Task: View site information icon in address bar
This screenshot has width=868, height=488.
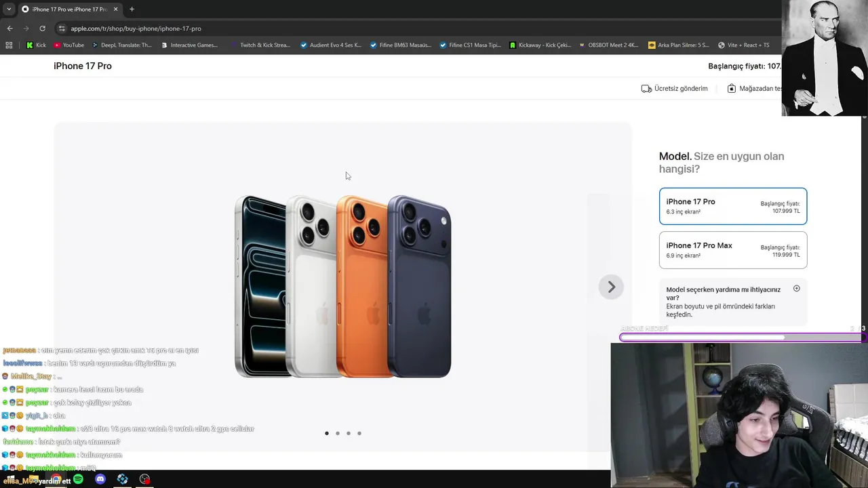Action: point(62,28)
